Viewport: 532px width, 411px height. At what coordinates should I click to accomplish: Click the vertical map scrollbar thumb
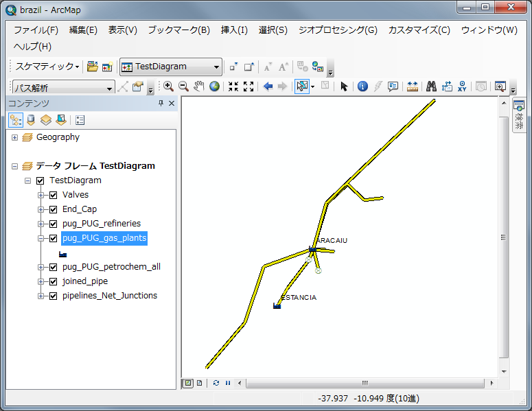[503, 237]
